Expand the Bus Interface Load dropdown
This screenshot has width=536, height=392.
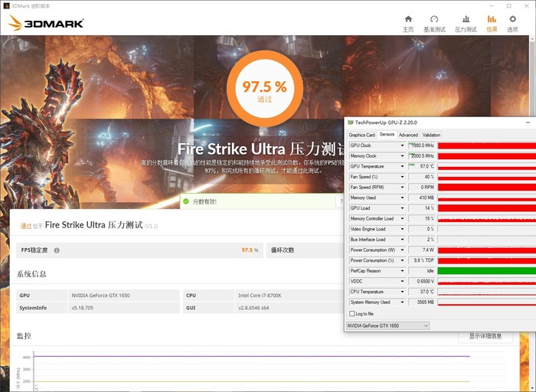(402, 240)
